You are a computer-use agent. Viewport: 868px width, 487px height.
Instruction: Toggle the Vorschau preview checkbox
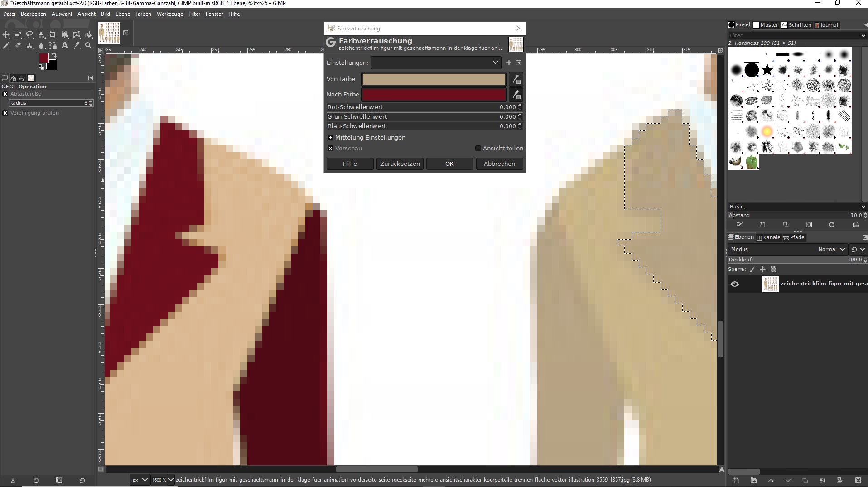(331, 148)
